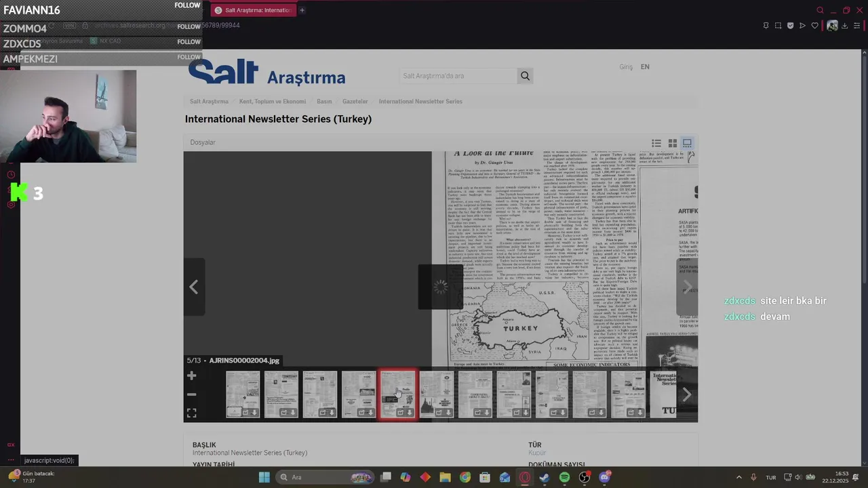Click the pin icon in browser toolbar
The width and height of the screenshot is (868, 488).
point(766,26)
